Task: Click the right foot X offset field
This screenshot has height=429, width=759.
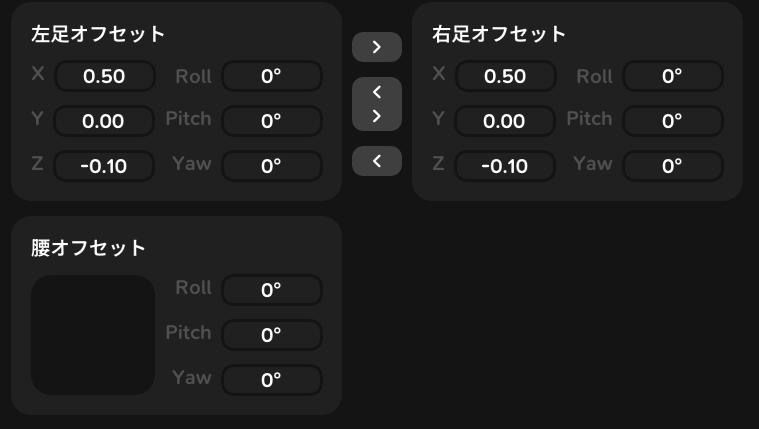Action: pyautogui.click(x=505, y=76)
